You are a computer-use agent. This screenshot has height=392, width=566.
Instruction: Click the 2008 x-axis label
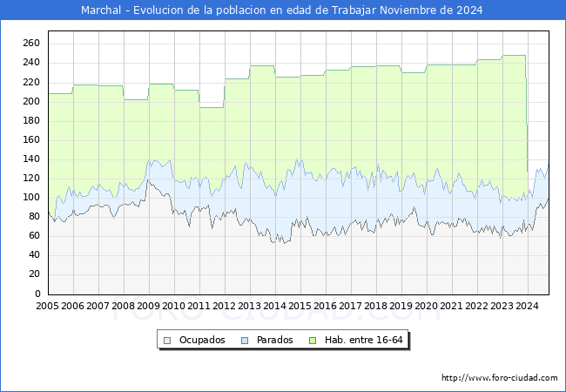point(124,306)
